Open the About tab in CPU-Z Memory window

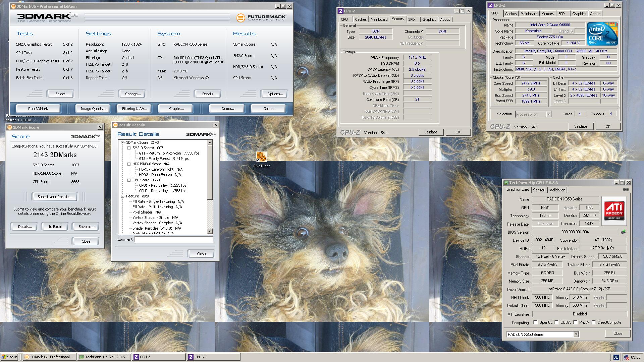(x=445, y=19)
